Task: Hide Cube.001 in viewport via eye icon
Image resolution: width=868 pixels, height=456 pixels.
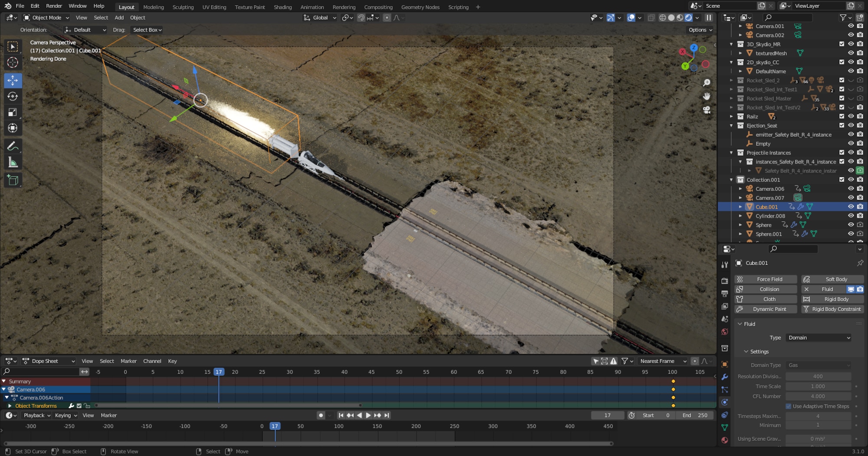Action: 851,207
